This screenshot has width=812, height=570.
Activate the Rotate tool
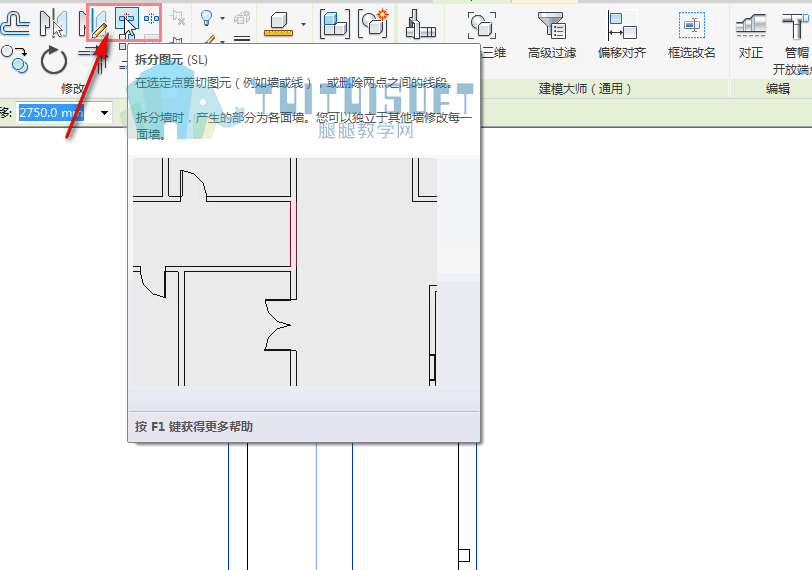coord(54,60)
